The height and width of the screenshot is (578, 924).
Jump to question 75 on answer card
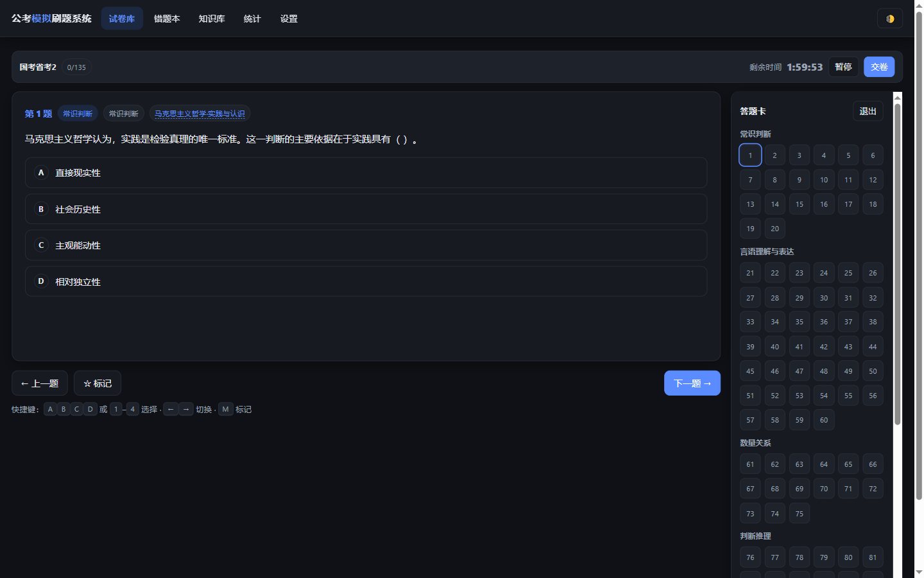pyautogui.click(x=800, y=513)
